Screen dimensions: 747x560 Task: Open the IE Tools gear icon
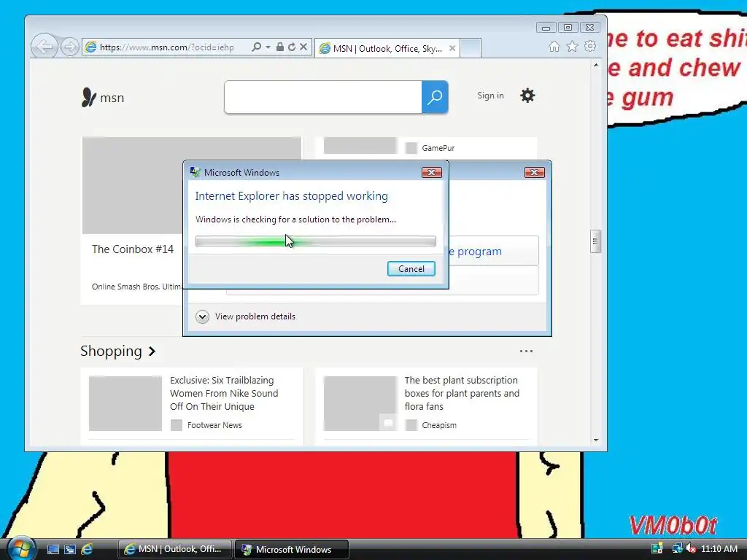point(590,46)
